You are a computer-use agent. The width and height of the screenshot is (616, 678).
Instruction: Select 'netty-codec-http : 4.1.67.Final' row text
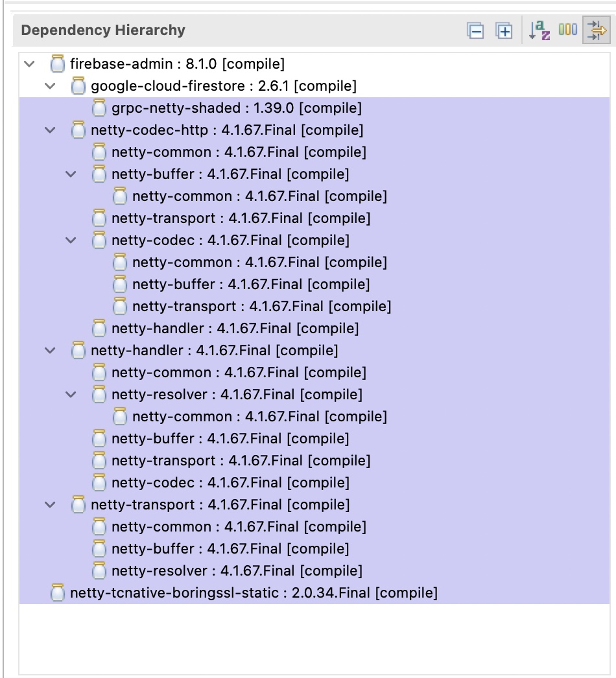pyautogui.click(x=227, y=130)
